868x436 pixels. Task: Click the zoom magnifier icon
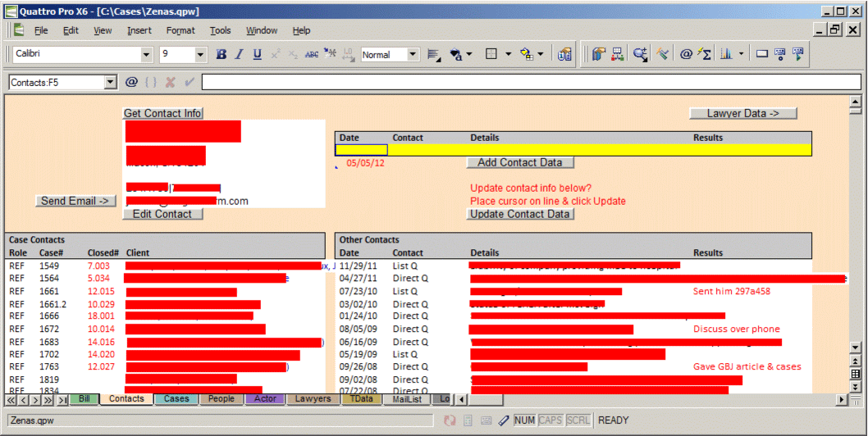coord(641,55)
